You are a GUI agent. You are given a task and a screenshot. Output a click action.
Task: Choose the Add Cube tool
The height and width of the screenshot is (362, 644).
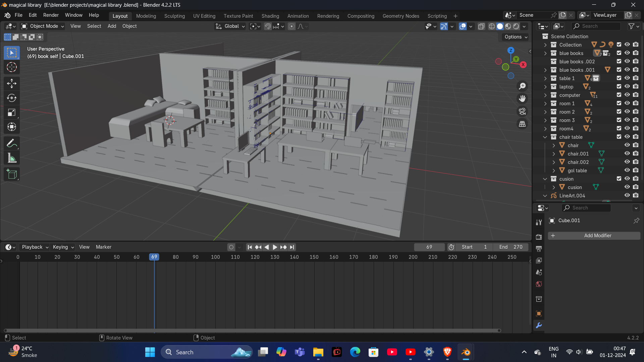coord(12,174)
